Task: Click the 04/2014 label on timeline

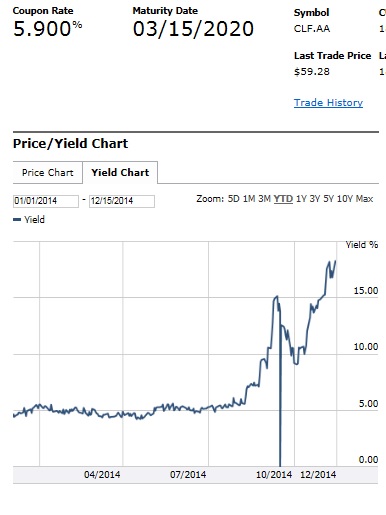Action: click(x=102, y=475)
